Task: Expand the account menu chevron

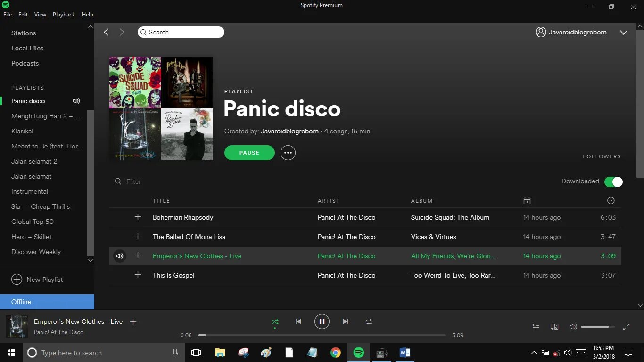Action: coord(623,33)
